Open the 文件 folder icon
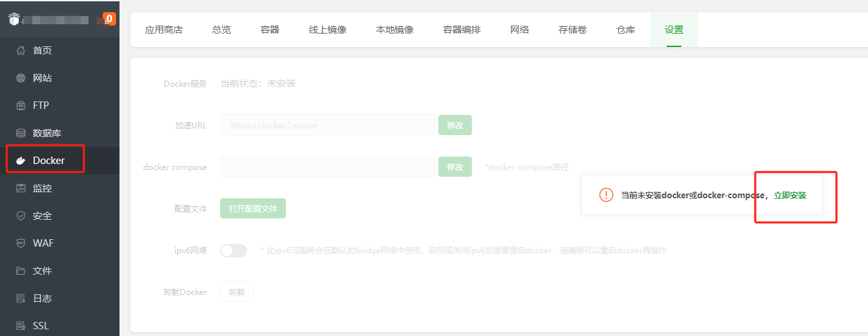Image resolution: width=868 pixels, height=336 pixels. tap(21, 271)
